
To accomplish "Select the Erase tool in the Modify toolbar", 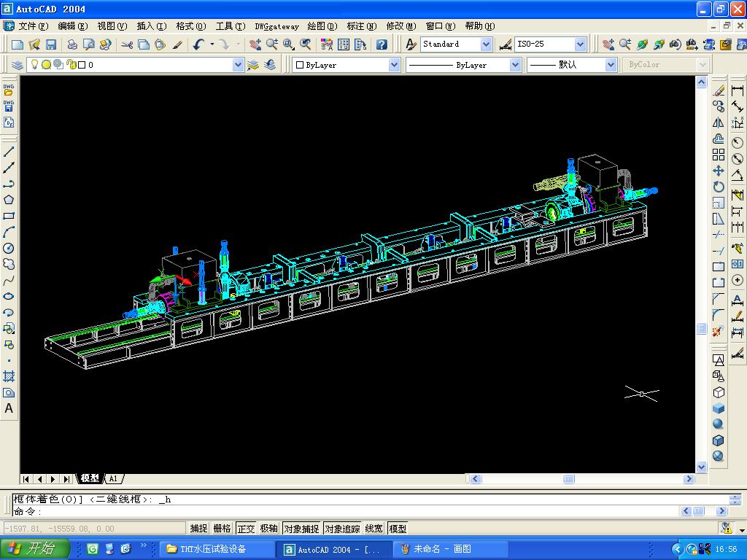I will 719,90.
